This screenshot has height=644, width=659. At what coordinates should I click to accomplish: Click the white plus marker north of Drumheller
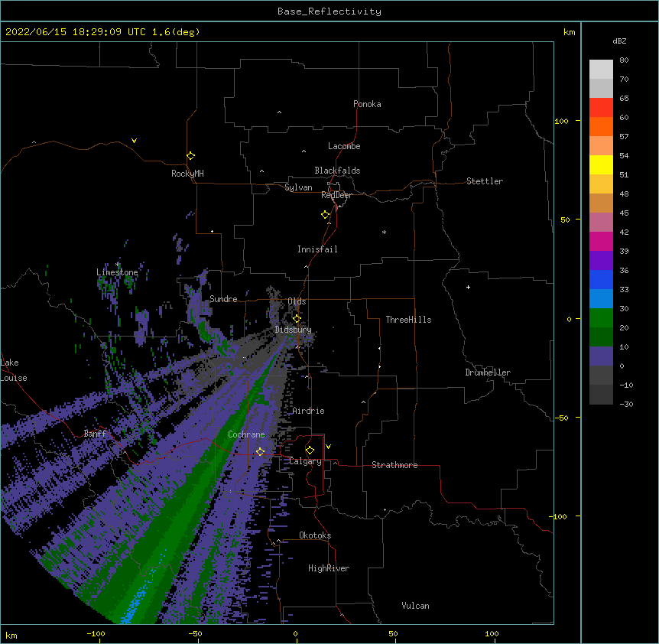point(468,287)
